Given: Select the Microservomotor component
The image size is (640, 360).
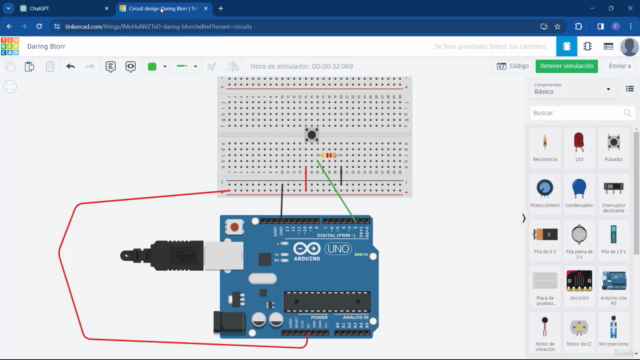Looking at the screenshot, I should tap(613, 332).
